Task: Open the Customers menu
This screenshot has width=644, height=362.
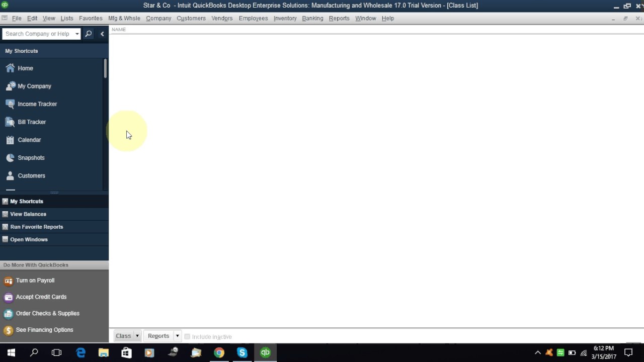Action: (x=191, y=18)
